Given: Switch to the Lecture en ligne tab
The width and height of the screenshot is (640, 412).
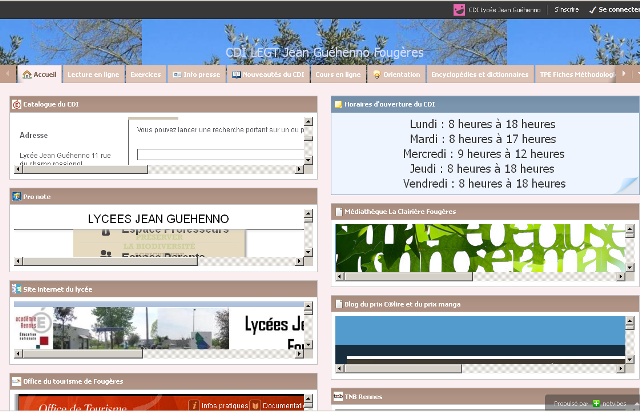Looking at the screenshot, I should tap(93, 74).
